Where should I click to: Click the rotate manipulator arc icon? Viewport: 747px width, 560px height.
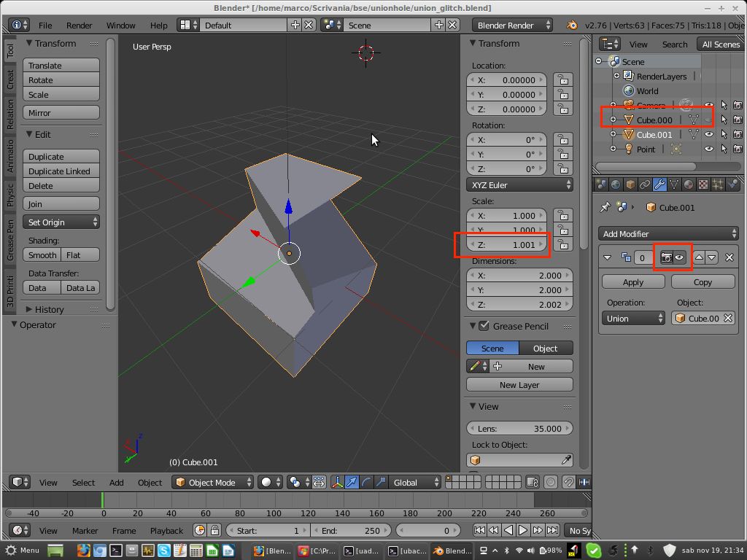click(366, 483)
